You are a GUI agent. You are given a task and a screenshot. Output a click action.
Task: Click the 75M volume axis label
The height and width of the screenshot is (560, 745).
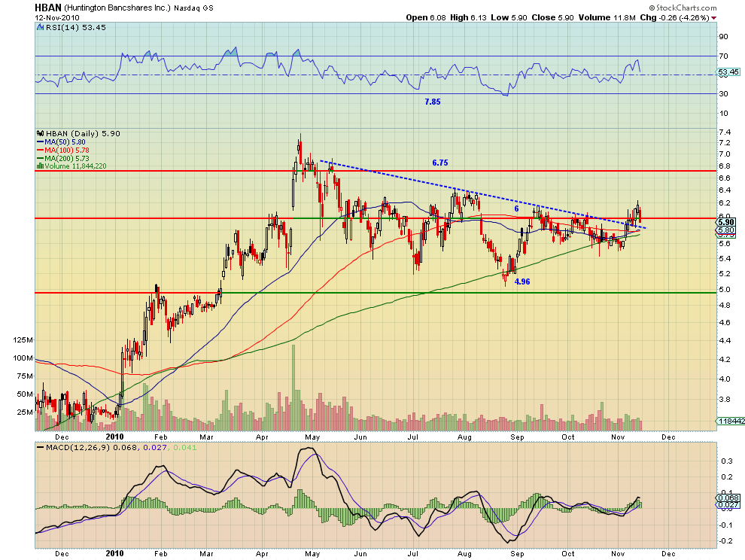[25, 376]
